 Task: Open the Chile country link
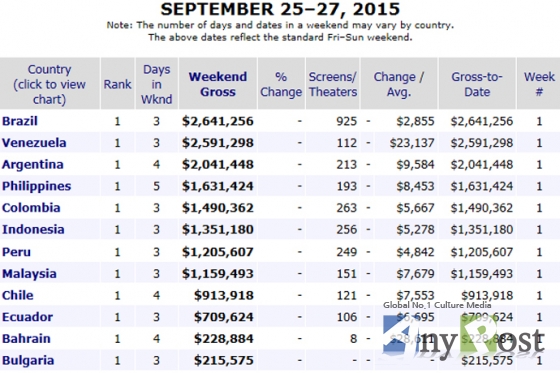click(x=18, y=295)
